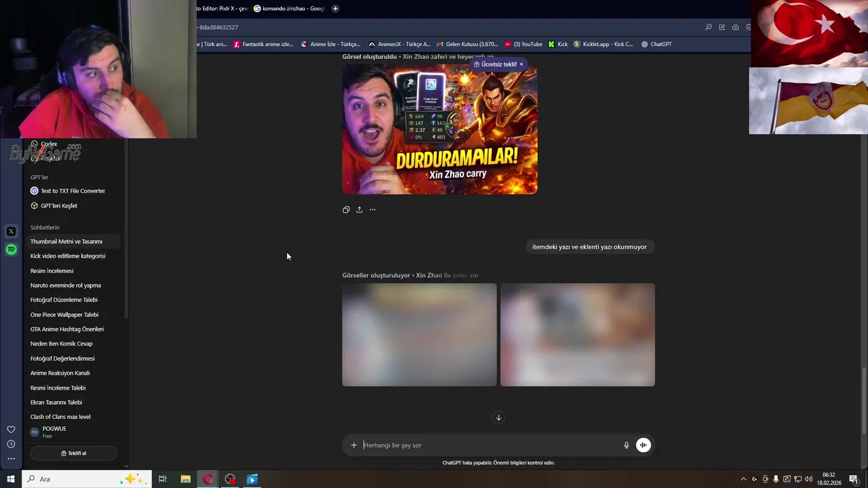Click the taskbar Ara search box
Screen dimensions: 868x488
[x=86, y=479]
